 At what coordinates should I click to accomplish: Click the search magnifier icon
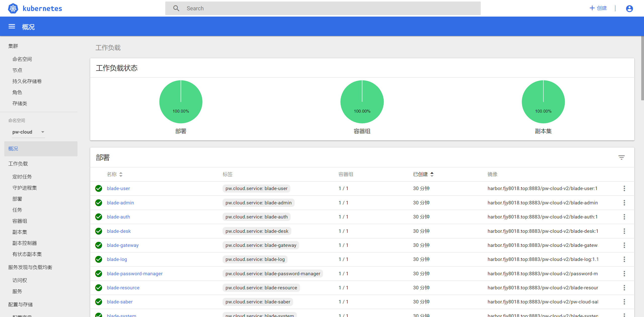pyautogui.click(x=176, y=8)
